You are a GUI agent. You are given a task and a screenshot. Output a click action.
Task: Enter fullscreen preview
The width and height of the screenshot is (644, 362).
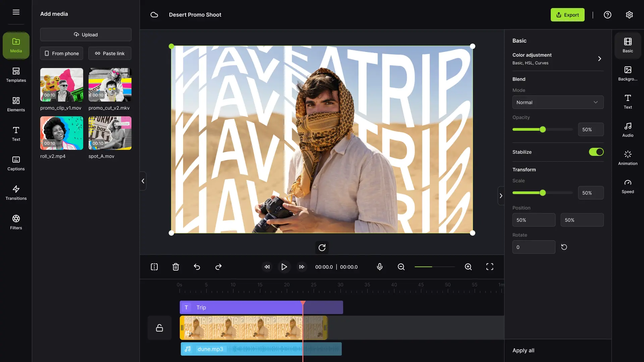[490, 267]
